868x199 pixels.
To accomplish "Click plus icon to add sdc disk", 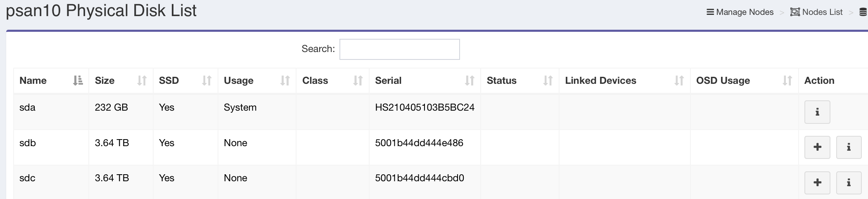I will tap(817, 182).
